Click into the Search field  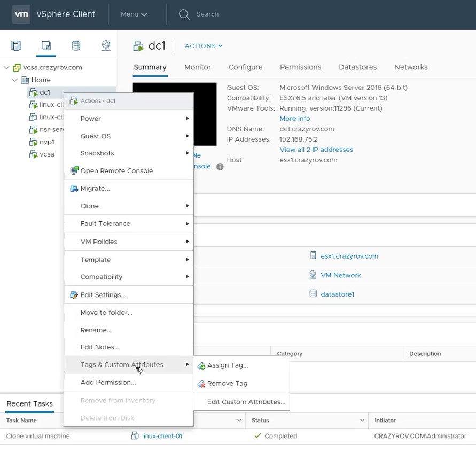(x=207, y=14)
